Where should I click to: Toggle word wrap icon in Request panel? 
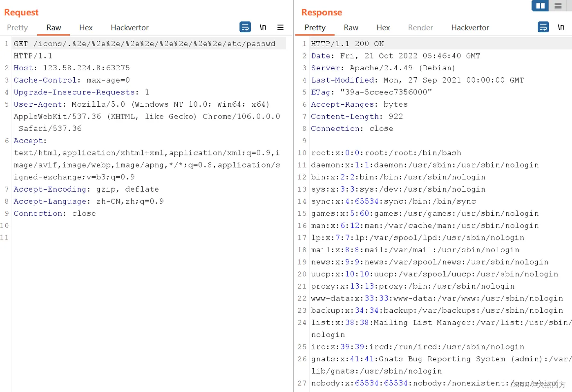tap(245, 27)
